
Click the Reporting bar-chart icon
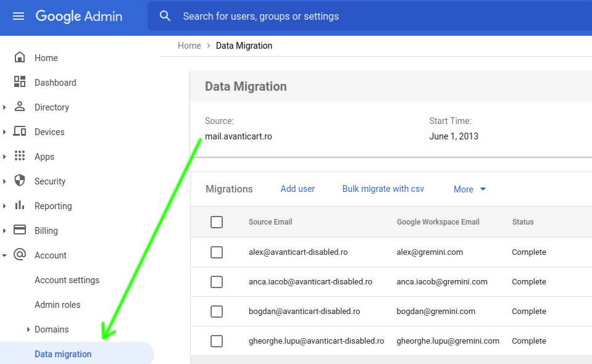tap(20, 205)
